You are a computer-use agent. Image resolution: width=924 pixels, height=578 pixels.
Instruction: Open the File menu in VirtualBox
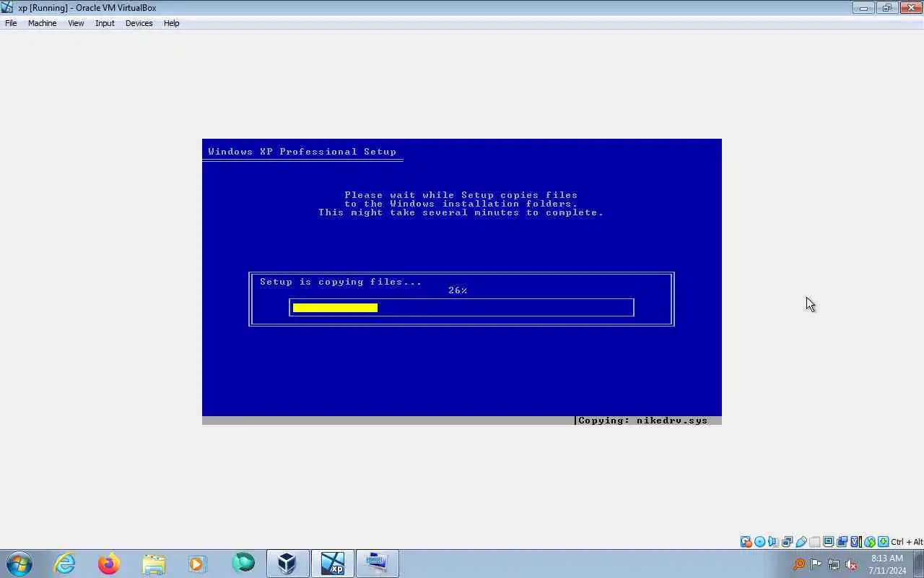[11, 23]
